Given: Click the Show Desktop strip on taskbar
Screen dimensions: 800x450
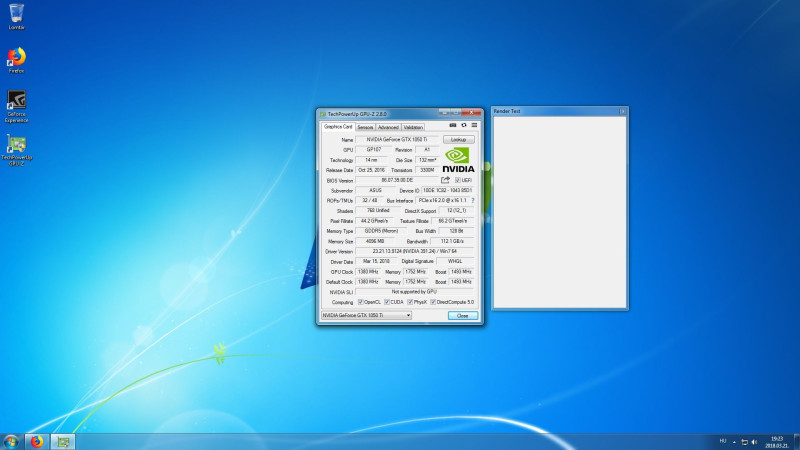Looking at the screenshot, I should pos(797,442).
